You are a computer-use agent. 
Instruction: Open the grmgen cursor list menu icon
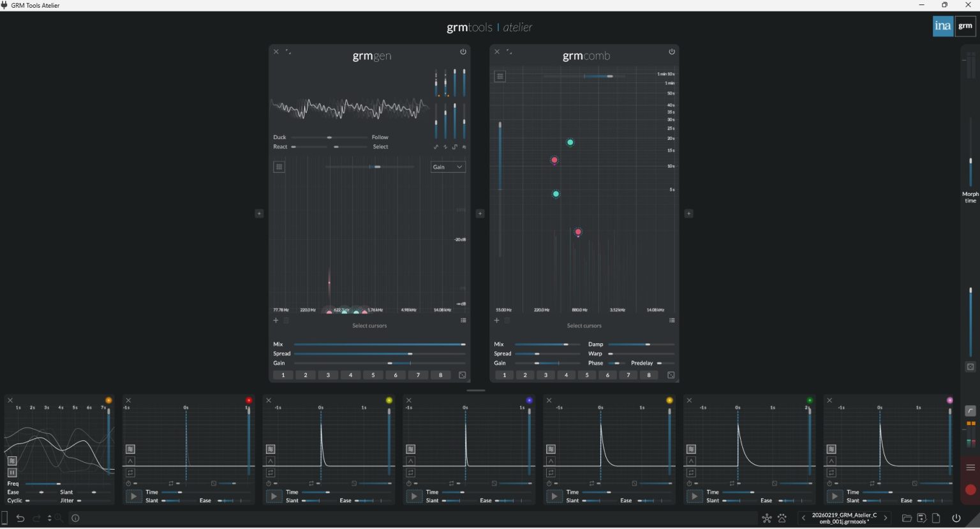463,320
